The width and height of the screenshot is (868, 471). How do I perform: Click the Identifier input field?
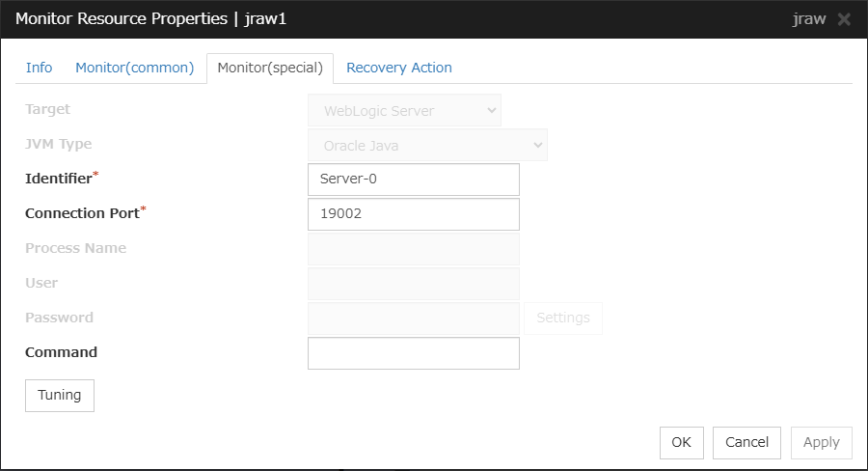413,180
